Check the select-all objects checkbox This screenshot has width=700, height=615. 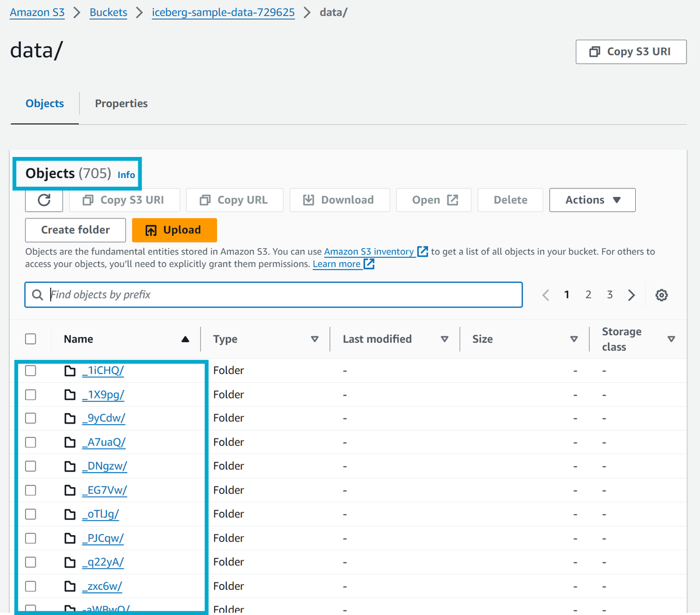(x=30, y=338)
